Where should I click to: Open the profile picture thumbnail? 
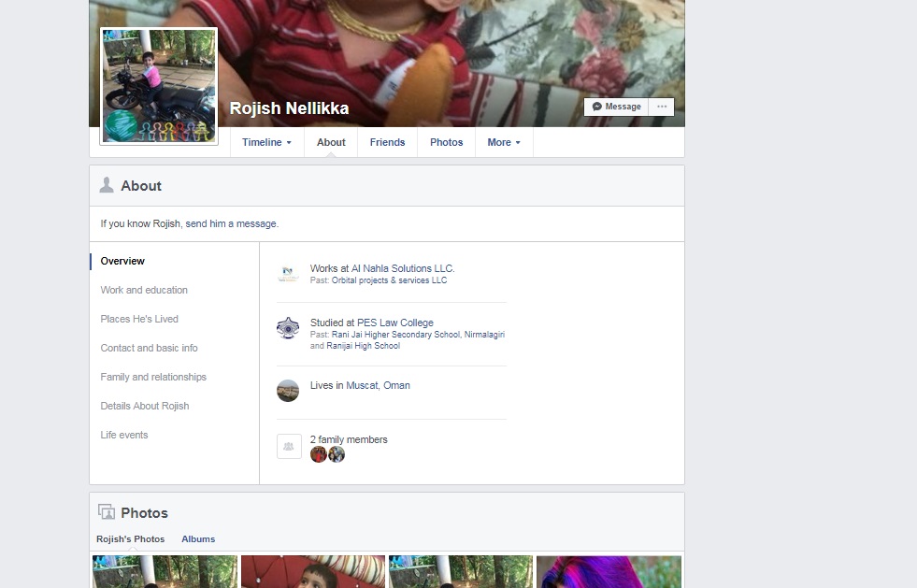point(159,86)
